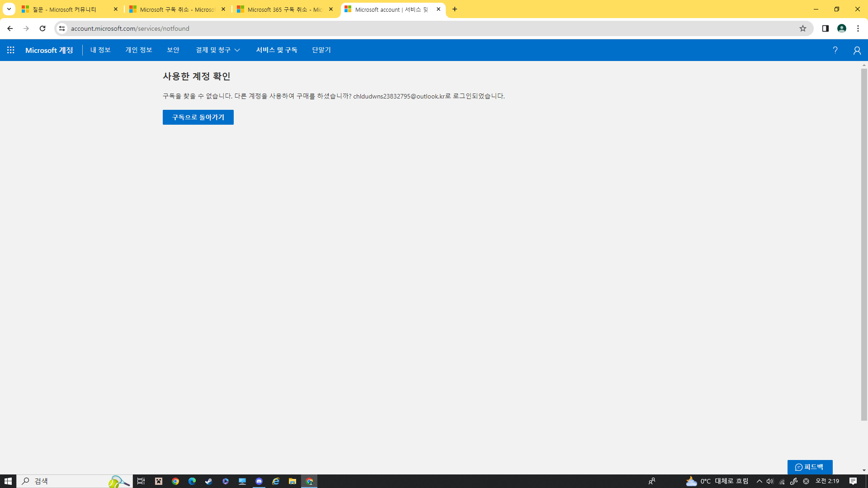This screenshot has width=868, height=488.
Task: Open the Windows notification center
Action: coord(853,481)
